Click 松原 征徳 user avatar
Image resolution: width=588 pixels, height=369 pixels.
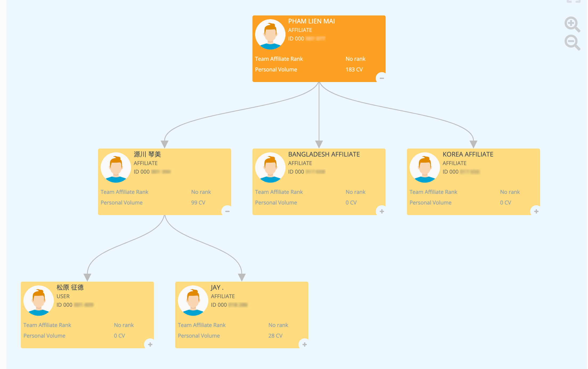click(x=38, y=301)
